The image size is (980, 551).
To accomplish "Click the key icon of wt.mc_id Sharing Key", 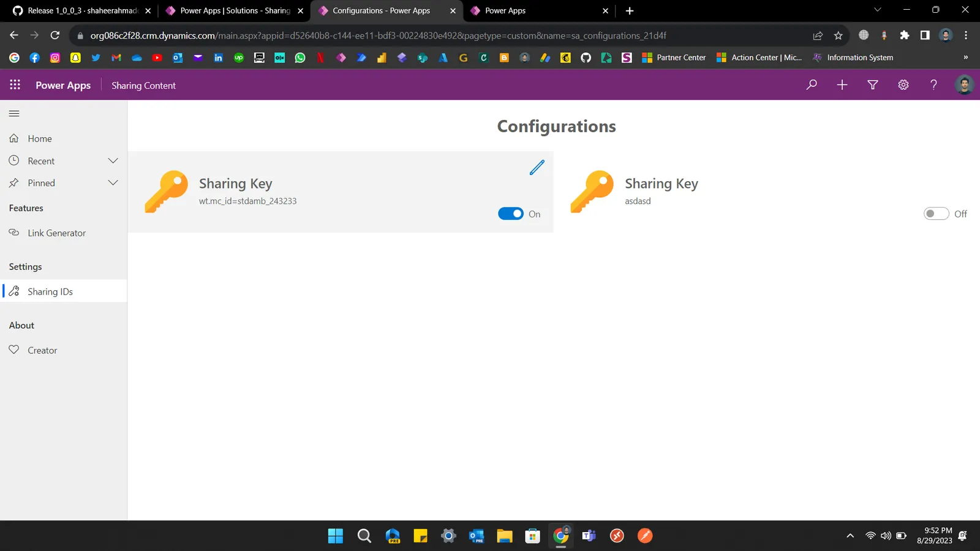I will coord(166,192).
